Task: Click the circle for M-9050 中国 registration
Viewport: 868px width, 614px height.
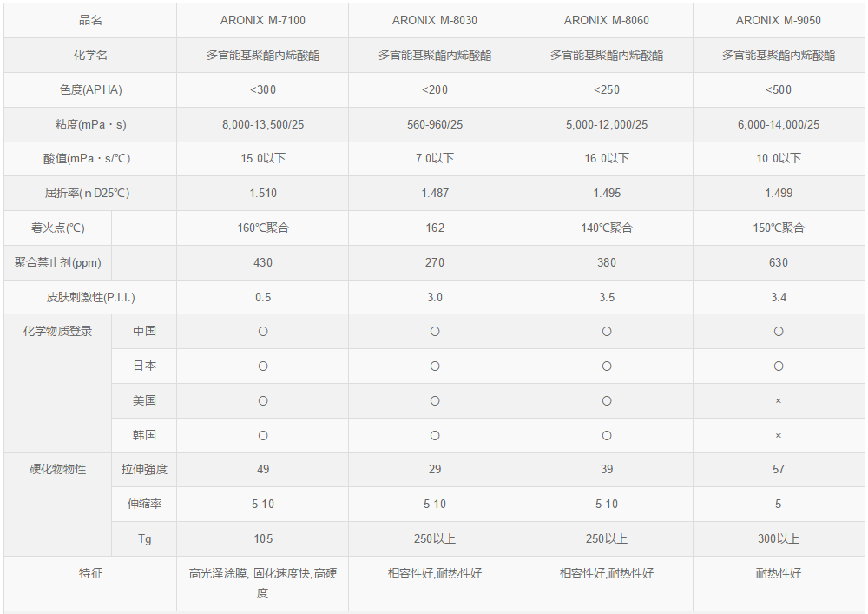Action: pyautogui.click(x=779, y=332)
